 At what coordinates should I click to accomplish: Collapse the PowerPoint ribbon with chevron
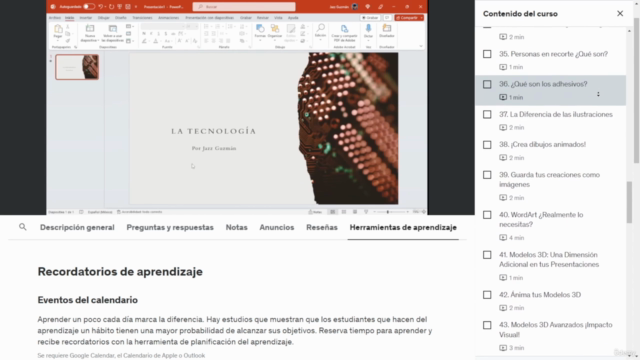[421, 47]
